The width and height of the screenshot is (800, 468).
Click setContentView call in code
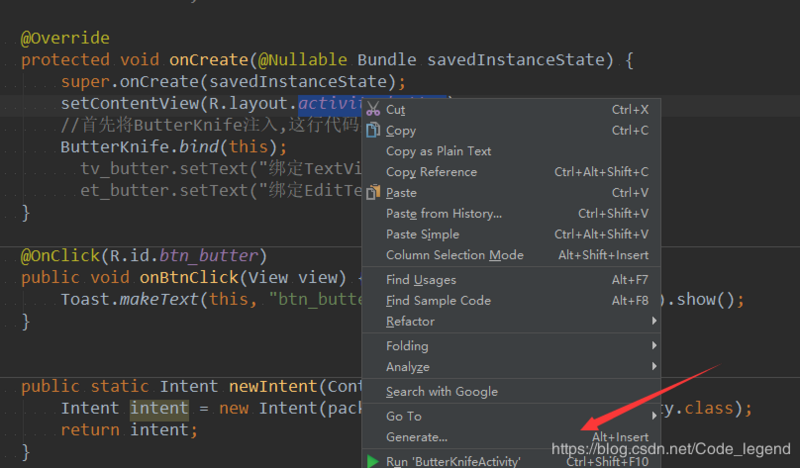coord(130,104)
